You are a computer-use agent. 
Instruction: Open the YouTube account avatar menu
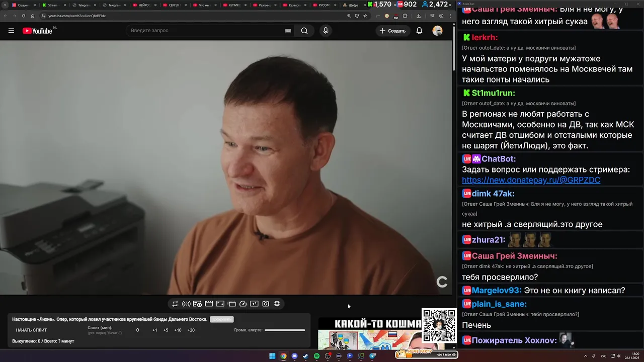click(x=437, y=31)
